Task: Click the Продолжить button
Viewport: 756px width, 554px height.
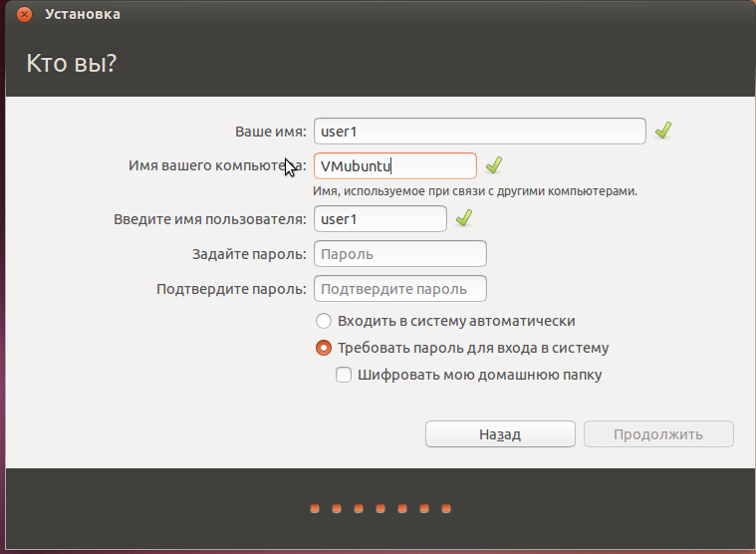Action: [658, 434]
